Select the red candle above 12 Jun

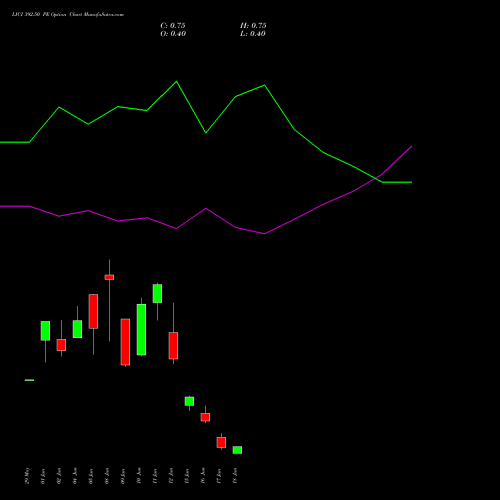coord(173,346)
